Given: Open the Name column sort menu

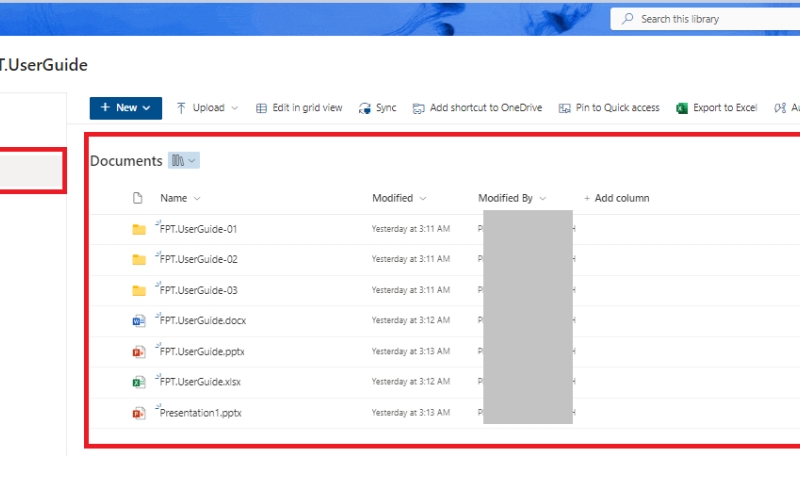Looking at the screenshot, I should click(x=181, y=198).
